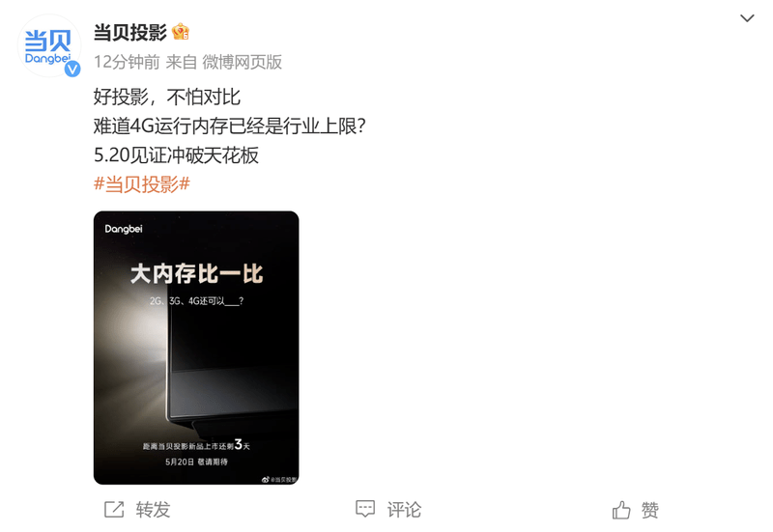Click the 5月20日 敬请期待 text on poster
Screen dimensions: 773x532
pos(196,462)
